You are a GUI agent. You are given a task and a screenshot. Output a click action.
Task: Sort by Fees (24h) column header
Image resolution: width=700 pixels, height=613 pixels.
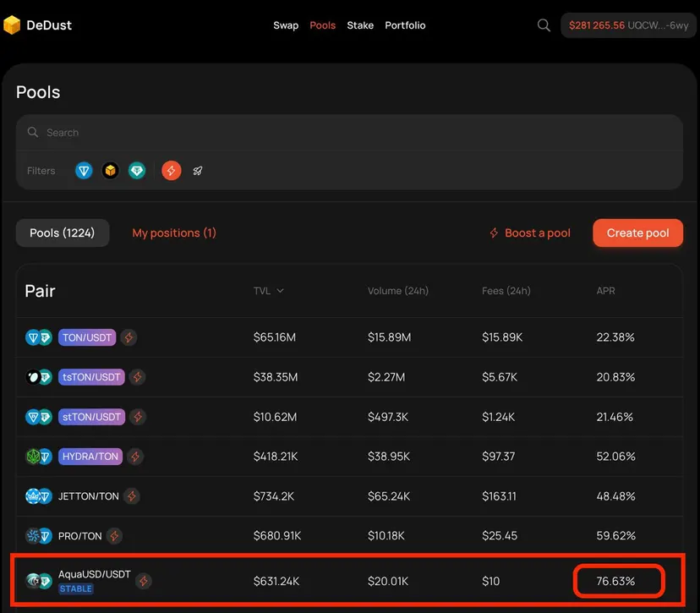pos(506,291)
